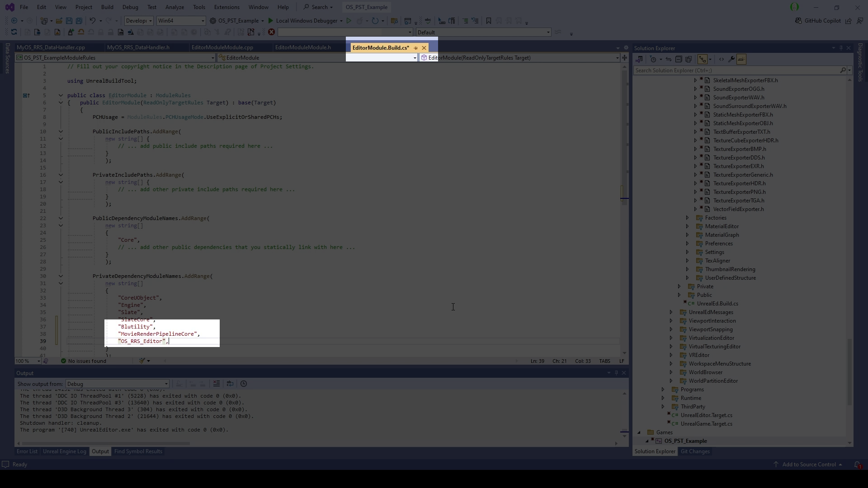Click Sync with Active Document icon
The image size is (868, 488).
coord(669,59)
